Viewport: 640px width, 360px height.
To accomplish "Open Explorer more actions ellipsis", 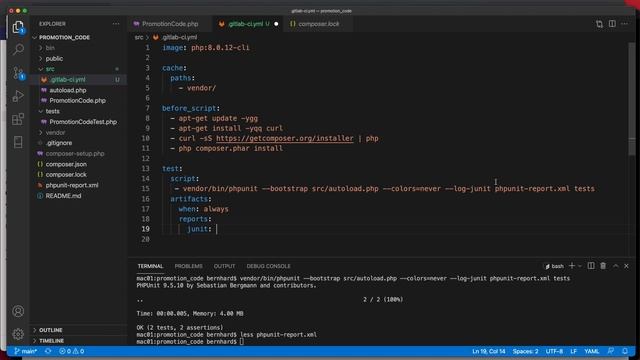I will click(x=116, y=24).
